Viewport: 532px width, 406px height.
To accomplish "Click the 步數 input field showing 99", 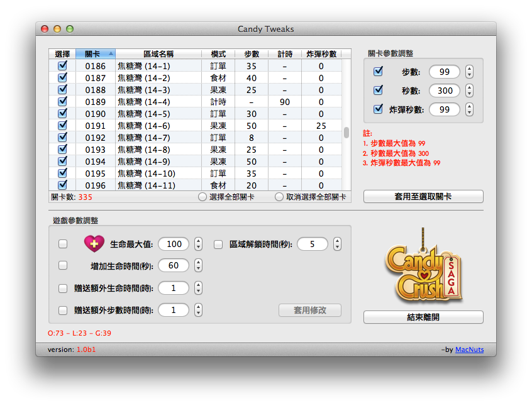I will pos(444,72).
